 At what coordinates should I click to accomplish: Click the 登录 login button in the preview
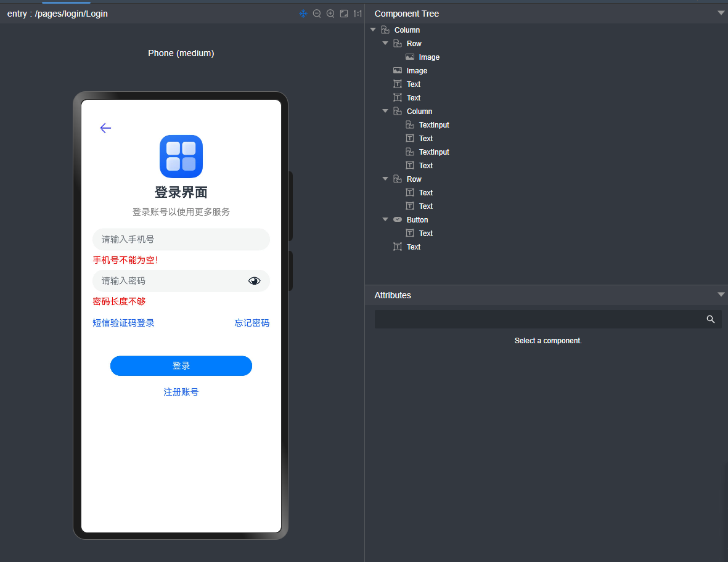point(181,365)
